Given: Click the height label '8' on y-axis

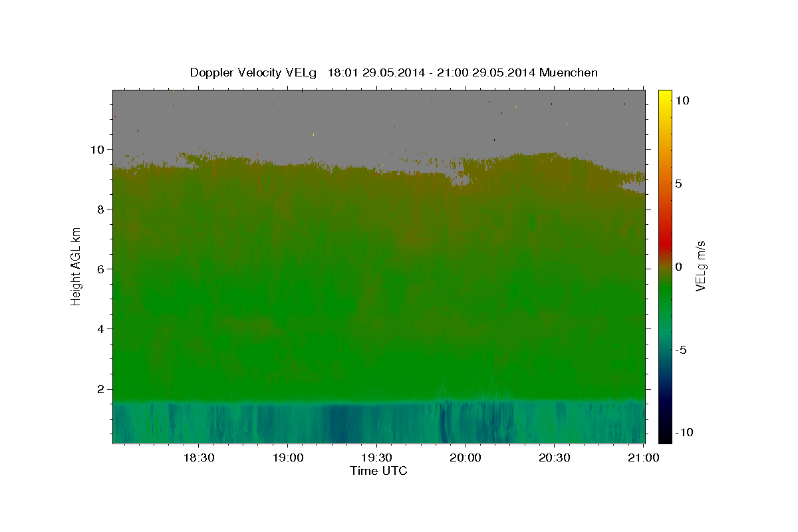Looking at the screenshot, I should 101,209.
